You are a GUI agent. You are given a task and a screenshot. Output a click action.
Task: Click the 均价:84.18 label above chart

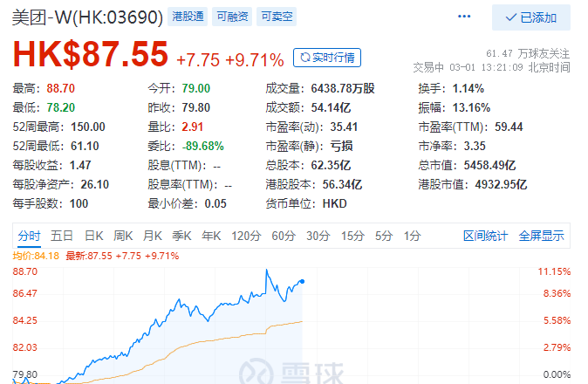pyautogui.click(x=36, y=256)
